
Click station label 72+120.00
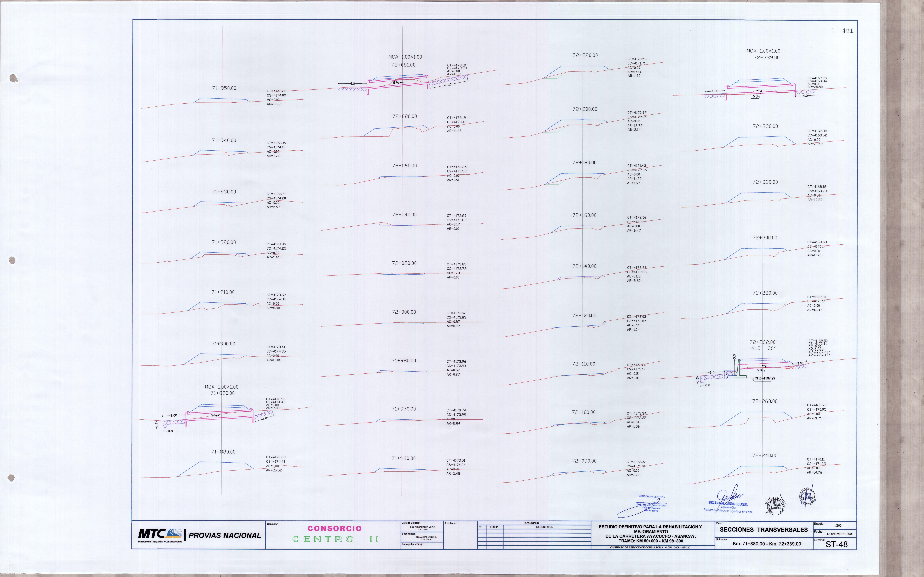click(584, 316)
